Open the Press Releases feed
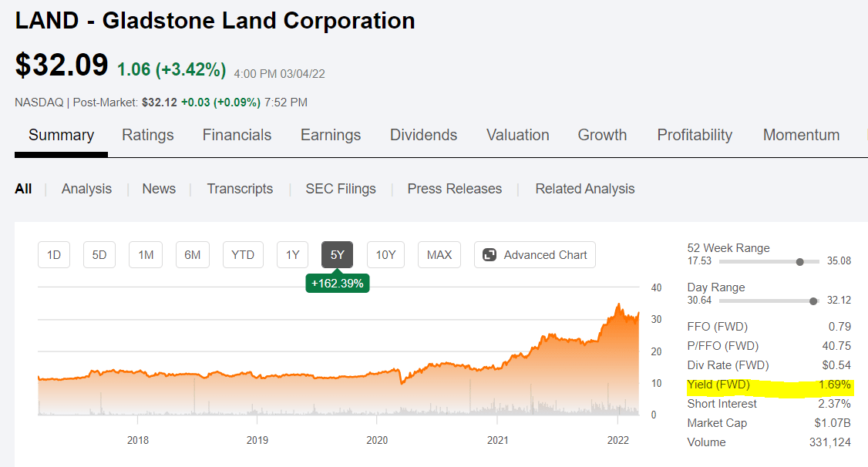 click(x=454, y=188)
